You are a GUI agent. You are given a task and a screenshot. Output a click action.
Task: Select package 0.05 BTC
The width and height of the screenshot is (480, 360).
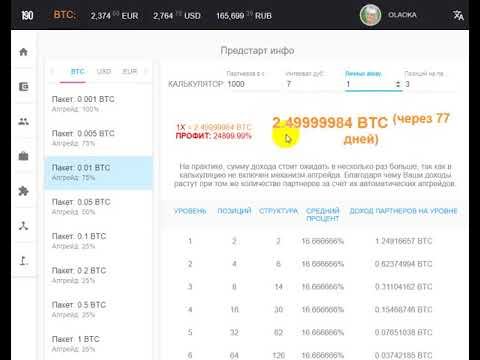(x=99, y=207)
